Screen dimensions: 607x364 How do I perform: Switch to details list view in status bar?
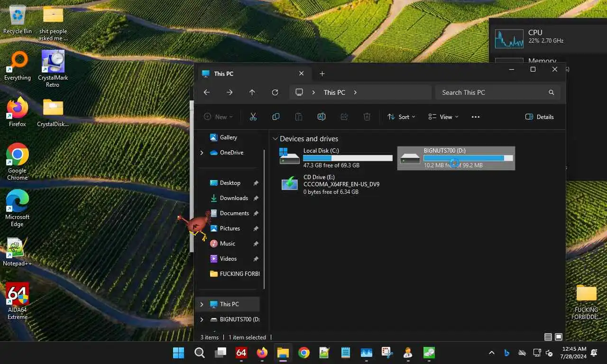[x=548, y=337]
